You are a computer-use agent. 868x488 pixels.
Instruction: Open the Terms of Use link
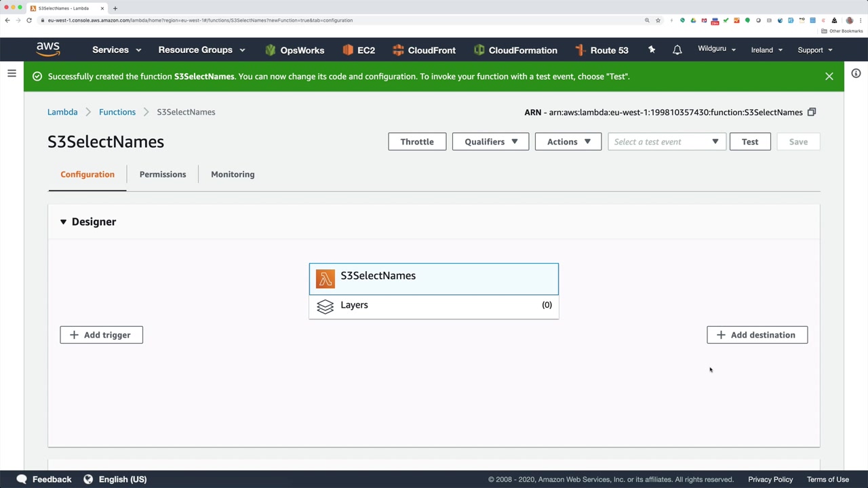click(828, 479)
